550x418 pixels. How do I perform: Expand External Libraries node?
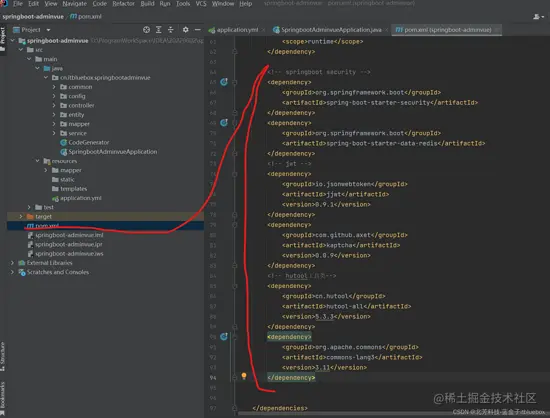(12, 263)
